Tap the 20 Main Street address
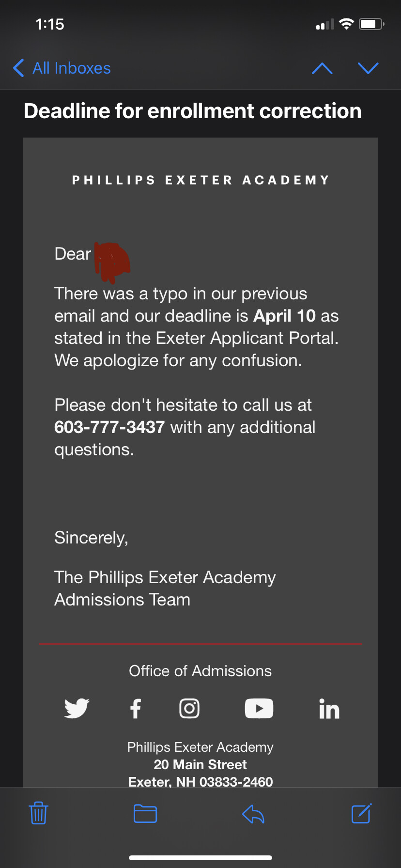 coord(200,764)
